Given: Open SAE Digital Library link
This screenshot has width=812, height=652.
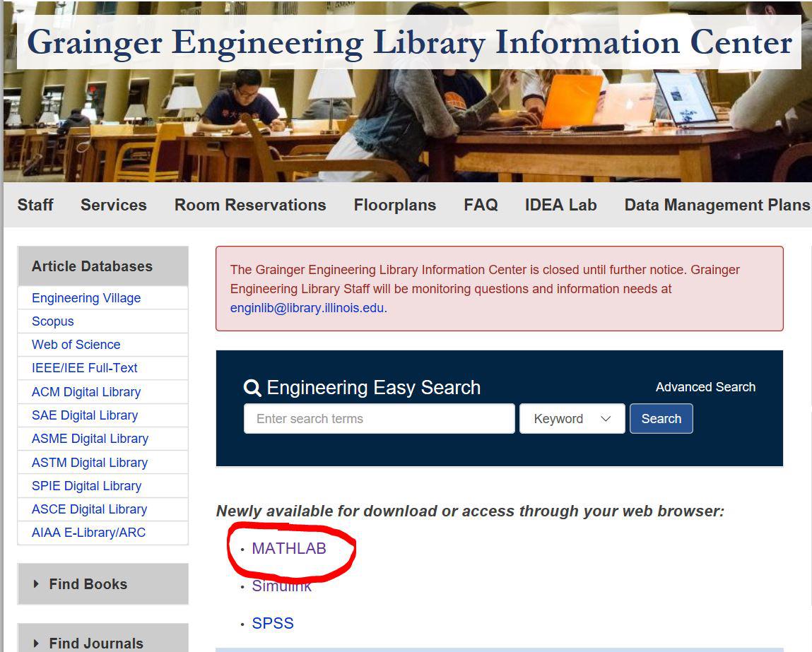Looking at the screenshot, I should coord(84,415).
